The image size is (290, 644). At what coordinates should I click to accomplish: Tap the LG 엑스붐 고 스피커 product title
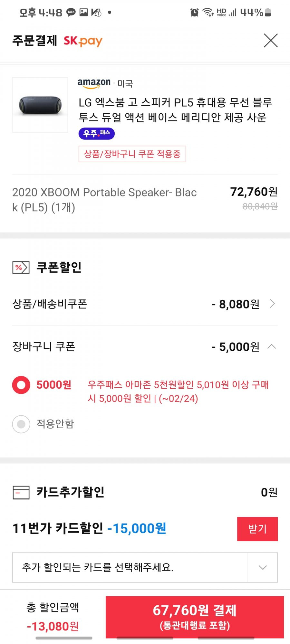pyautogui.click(x=175, y=110)
